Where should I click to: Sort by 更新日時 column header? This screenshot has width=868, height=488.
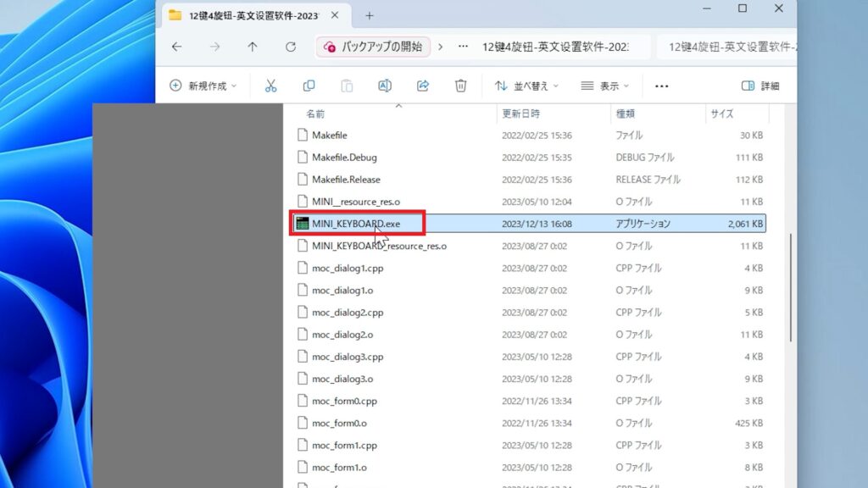click(521, 114)
